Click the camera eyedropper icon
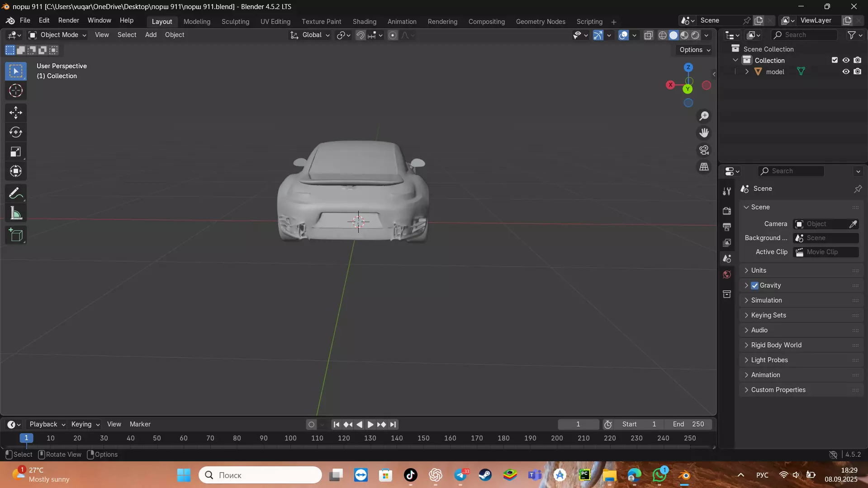868x488 pixels. [853, 224]
